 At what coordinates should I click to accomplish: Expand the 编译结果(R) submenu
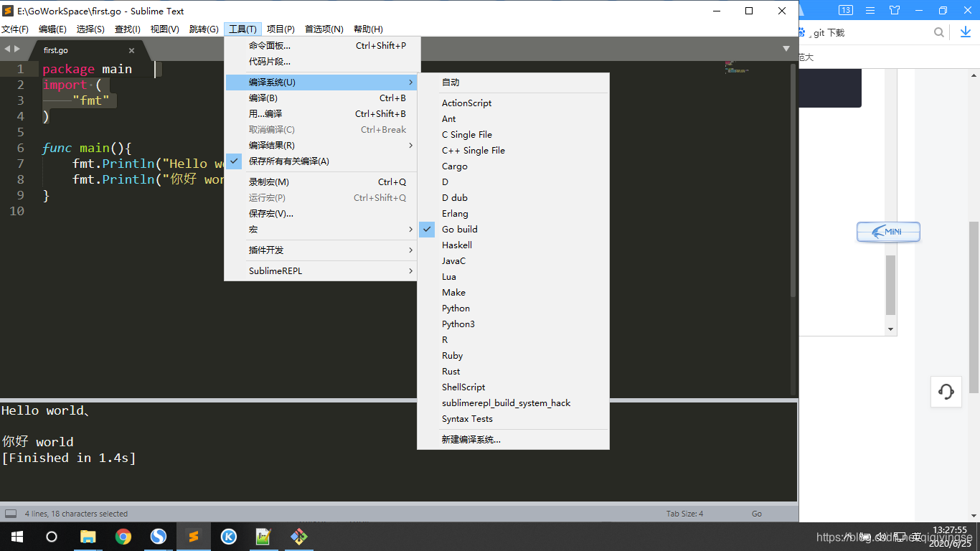pos(321,146)
